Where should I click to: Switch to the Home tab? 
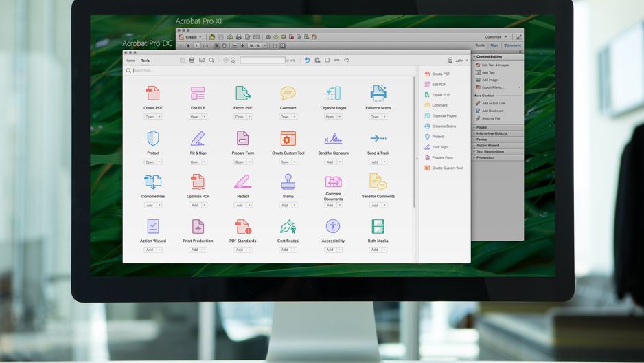(130, 60)
